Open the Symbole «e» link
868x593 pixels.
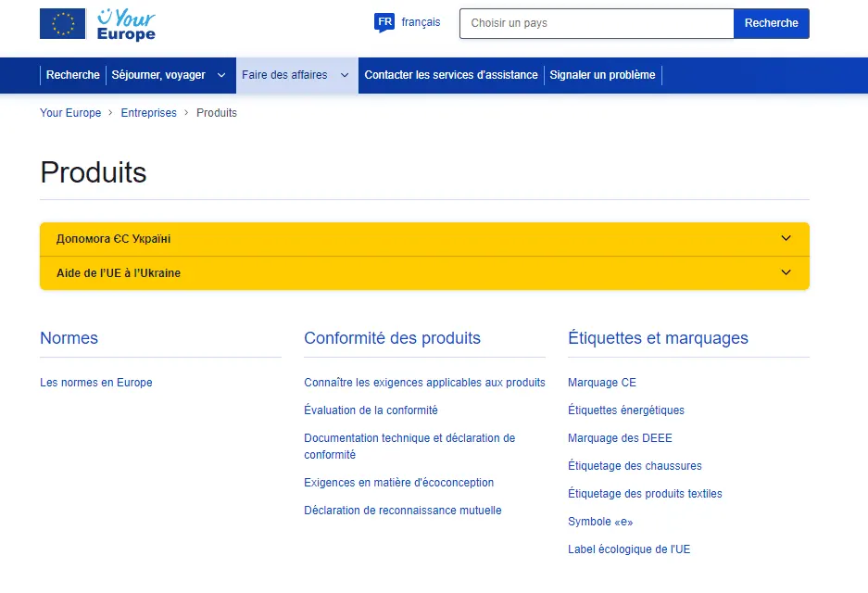600,522
